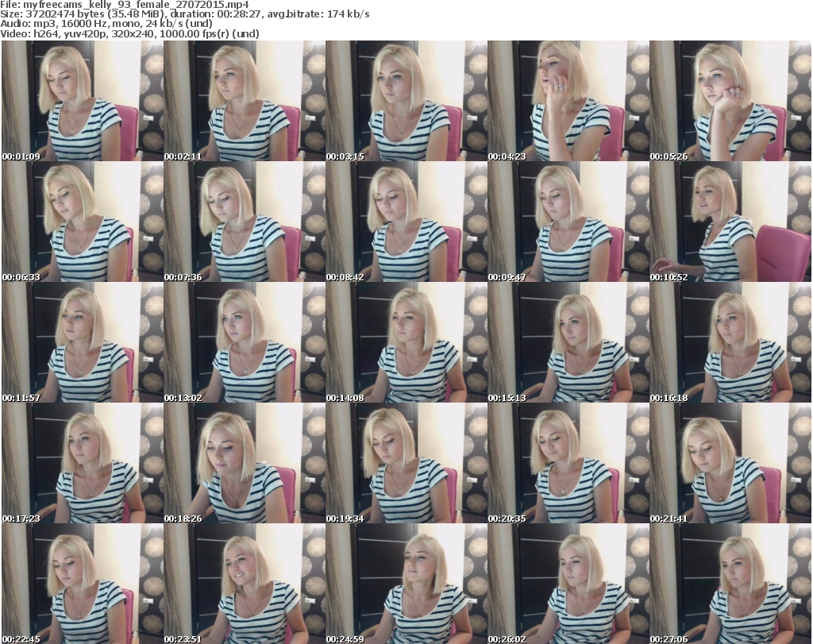The width and height of the screenshot is (813, 644).
Task: View the 00:11:57 video frame
Action: [x=83, y=342]
